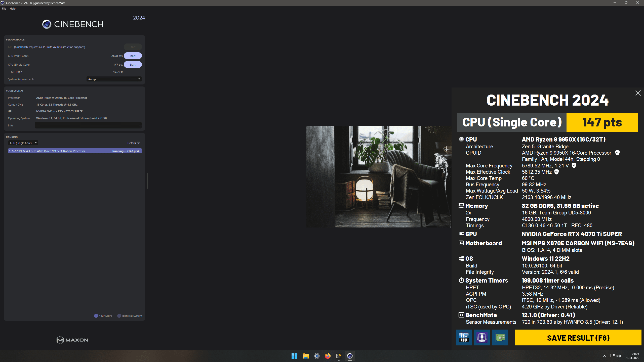Image resolution: width=644 pixels, height=362 pixels.
Task: Click the BenchMate BM taskbar icon
Action: point(339,356)
